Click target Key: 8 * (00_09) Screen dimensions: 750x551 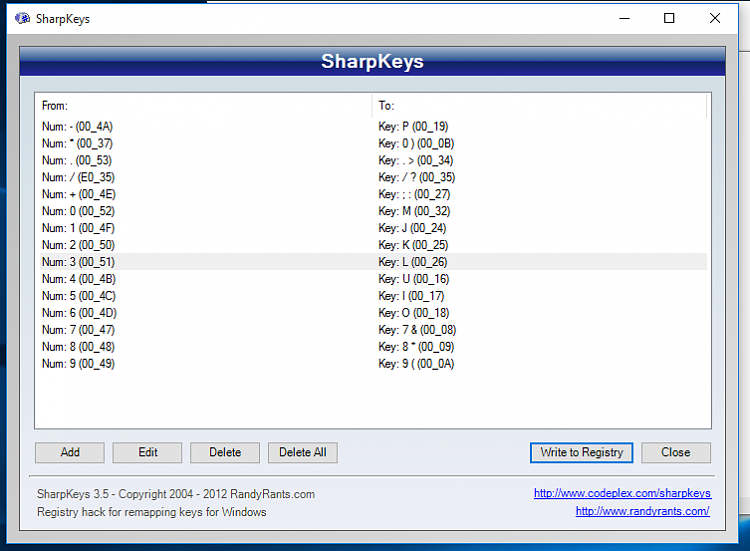pyautogui.click(x=416, y=347)
